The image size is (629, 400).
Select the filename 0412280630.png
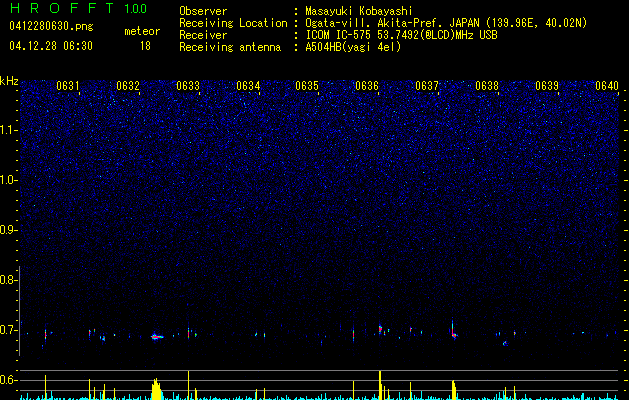[x=51, y=26]
